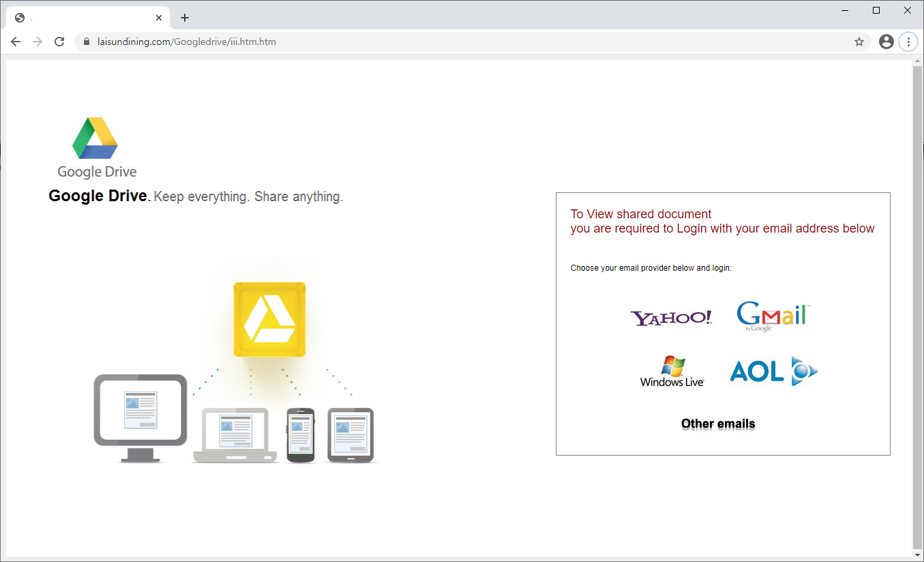Select the Windows Live provider logo
Screen dimensions: 924x562
tap(672, 371)
